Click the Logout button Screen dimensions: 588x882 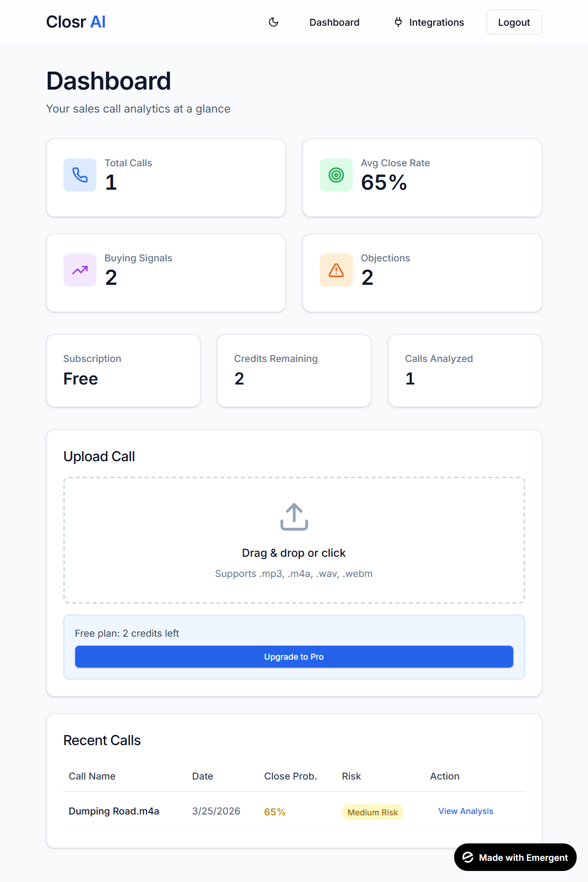pos(514,22)
